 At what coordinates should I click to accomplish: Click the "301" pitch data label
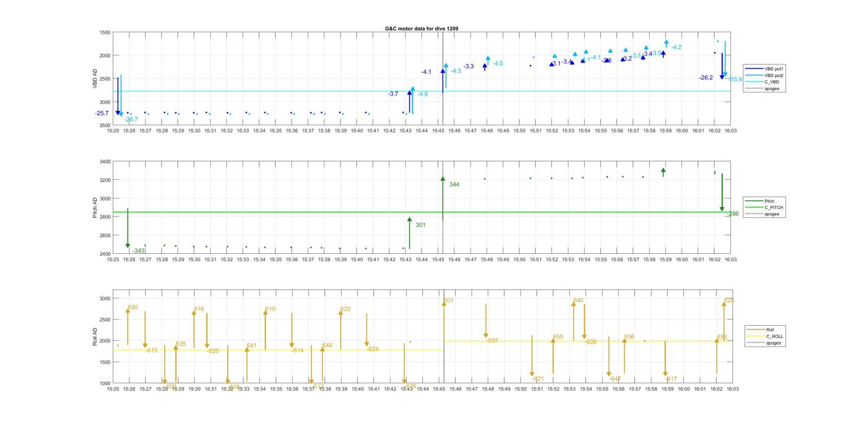[x=420, y=225]
